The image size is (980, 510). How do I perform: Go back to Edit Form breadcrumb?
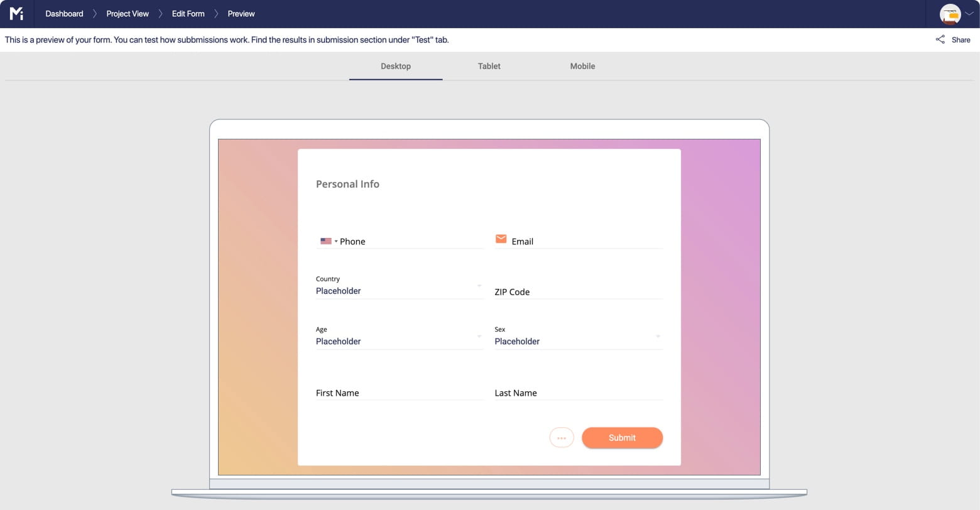click(187, 13)
